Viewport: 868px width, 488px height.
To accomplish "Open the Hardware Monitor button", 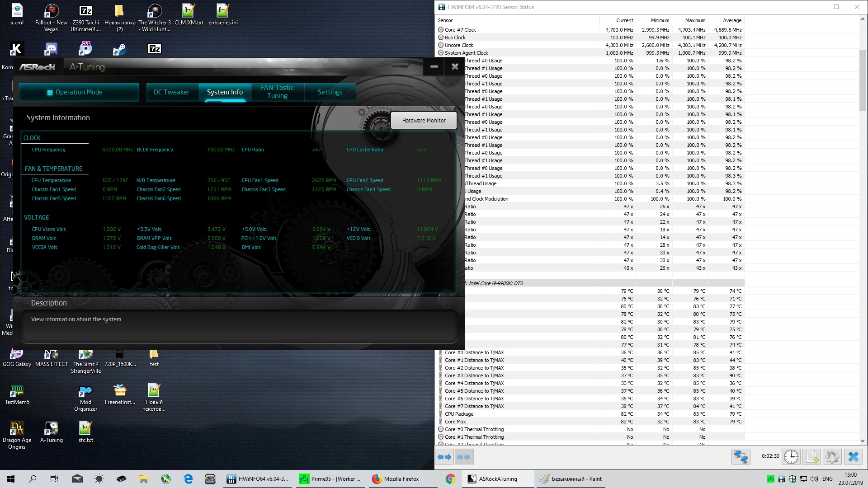I will [x=424, y=121].
